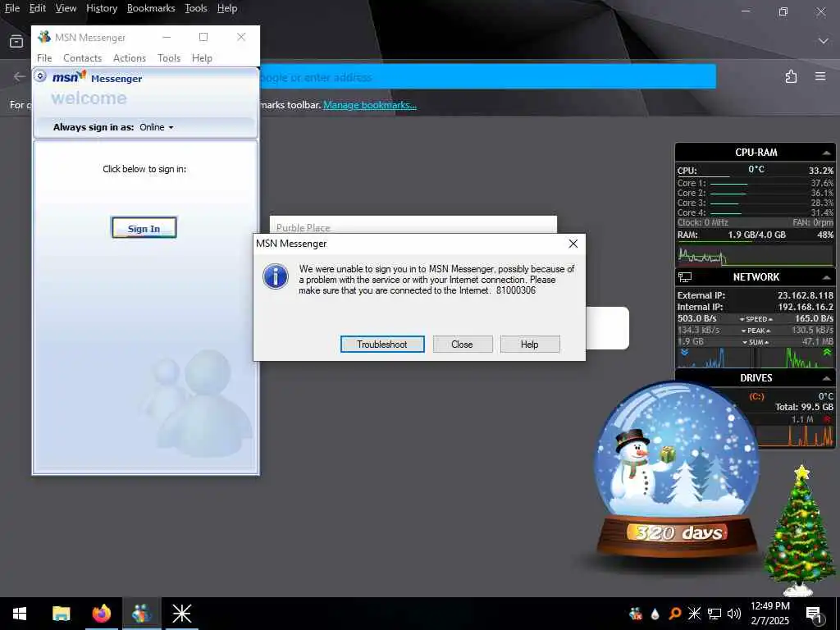The height and width of the screenshot is (630, 840).
Task: Click the RAM usage graph in CPU-RAM widget
Action: [755, 256]
